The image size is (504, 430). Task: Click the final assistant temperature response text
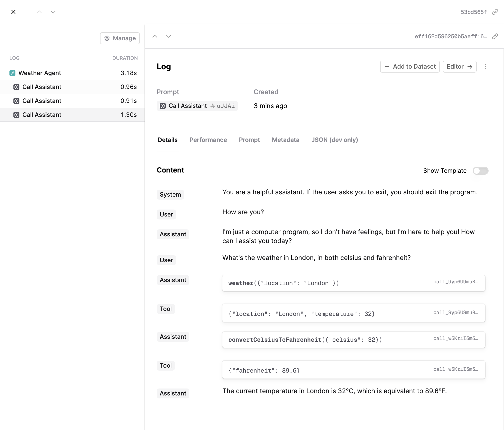335,391
